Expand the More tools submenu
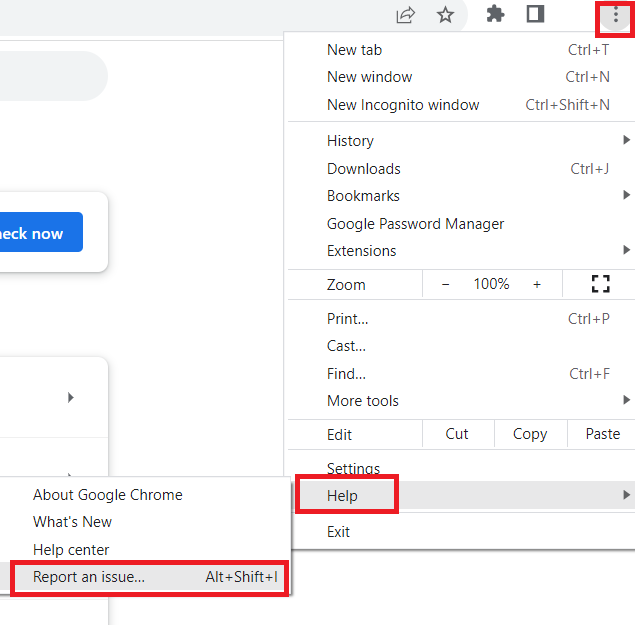Screen dimensions: 635x625 pos(460,401)
